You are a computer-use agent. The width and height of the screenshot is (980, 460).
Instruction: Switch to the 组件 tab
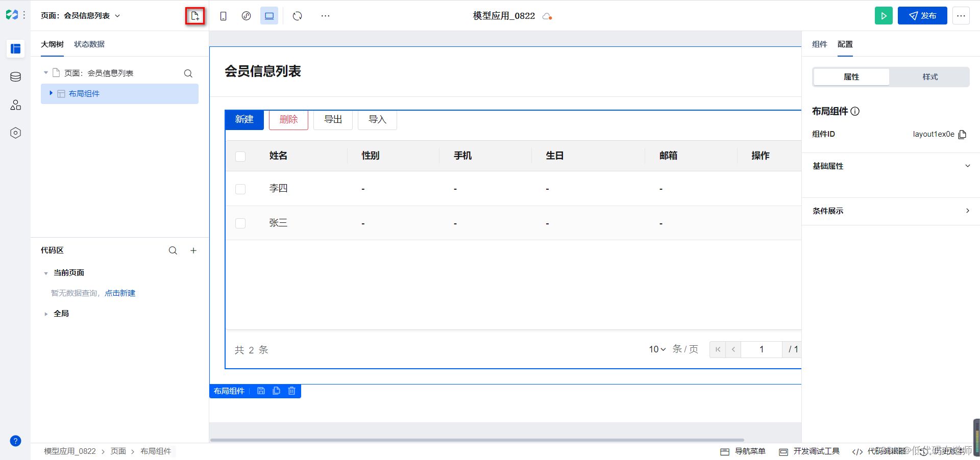point(820,44)
